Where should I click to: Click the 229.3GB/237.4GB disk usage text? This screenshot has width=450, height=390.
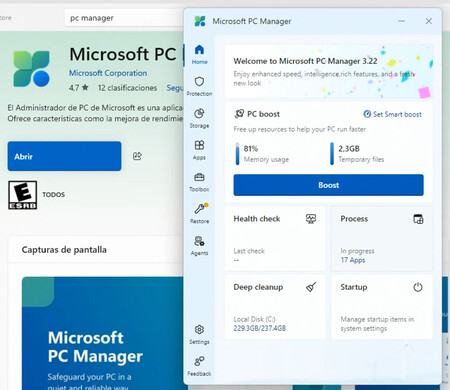click(x=259, y=328)
